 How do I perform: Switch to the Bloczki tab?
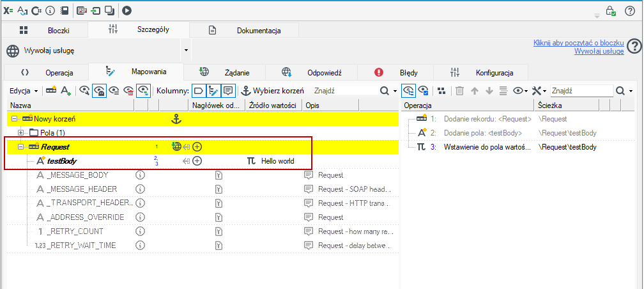click(45, 31)
